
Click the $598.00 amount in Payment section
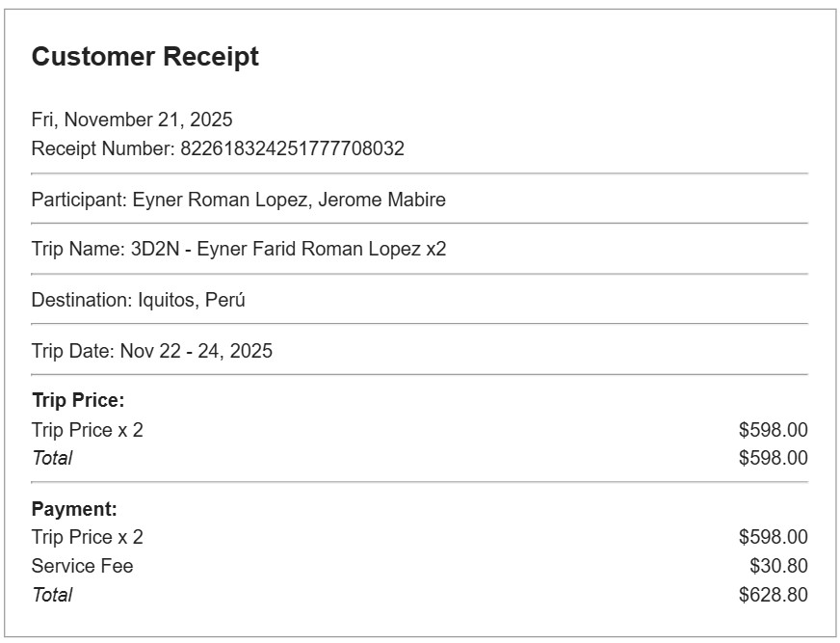click(x=773, y=538)
